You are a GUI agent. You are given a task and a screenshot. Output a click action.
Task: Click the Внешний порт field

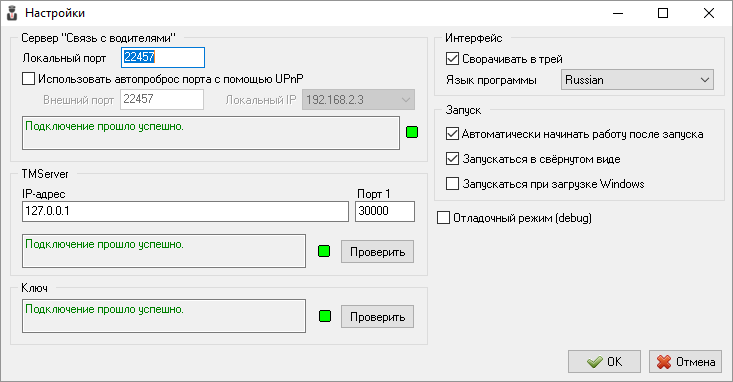162,100
